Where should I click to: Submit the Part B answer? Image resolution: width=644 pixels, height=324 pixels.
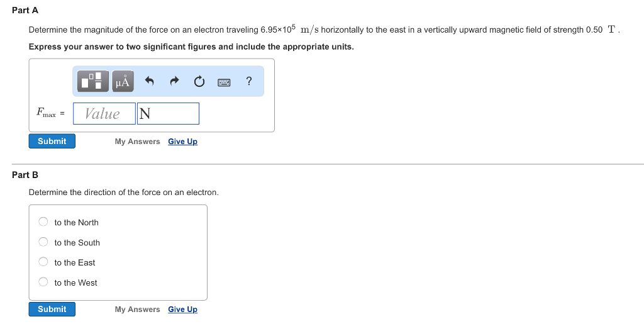(52, 309)
